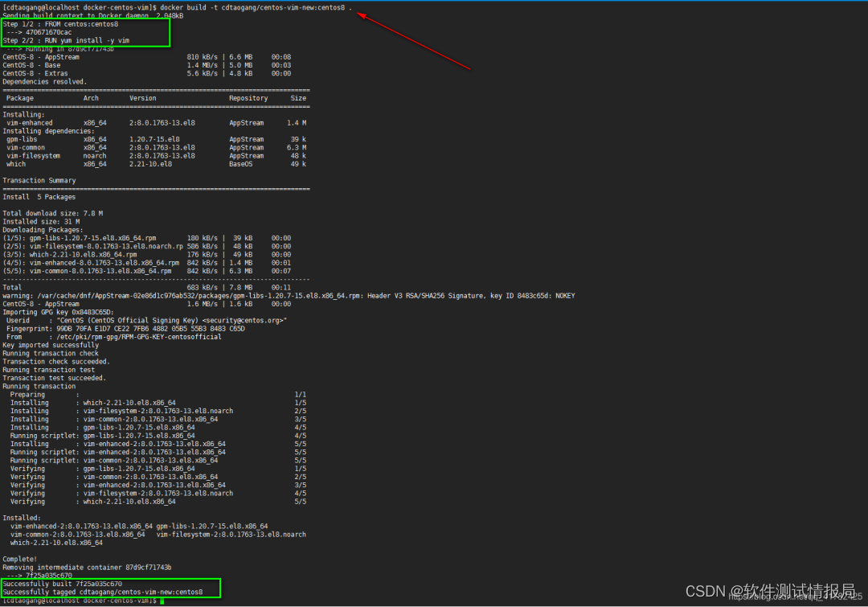Screen dimensions: 868x607
Task: Click the 'Step 1/2 : FROM centos:centos8' line
Action: [60, 24]
